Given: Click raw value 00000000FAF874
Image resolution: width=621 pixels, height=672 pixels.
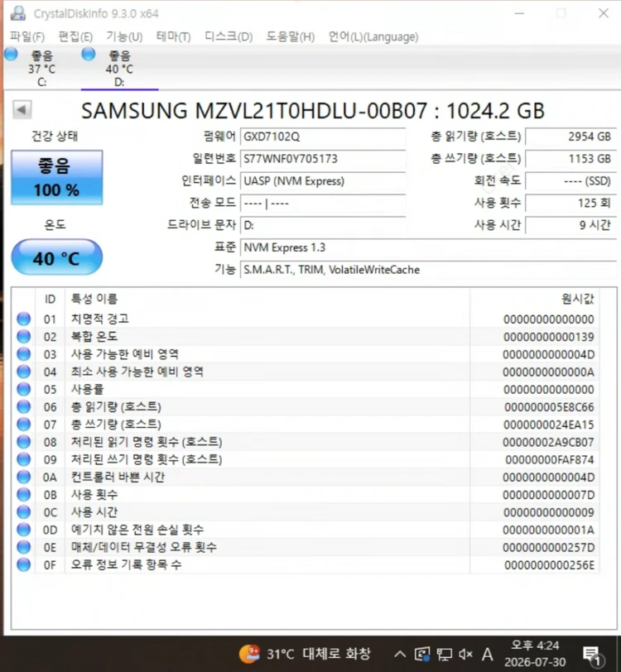Looking at the screenshot, I should pos(550,460).
